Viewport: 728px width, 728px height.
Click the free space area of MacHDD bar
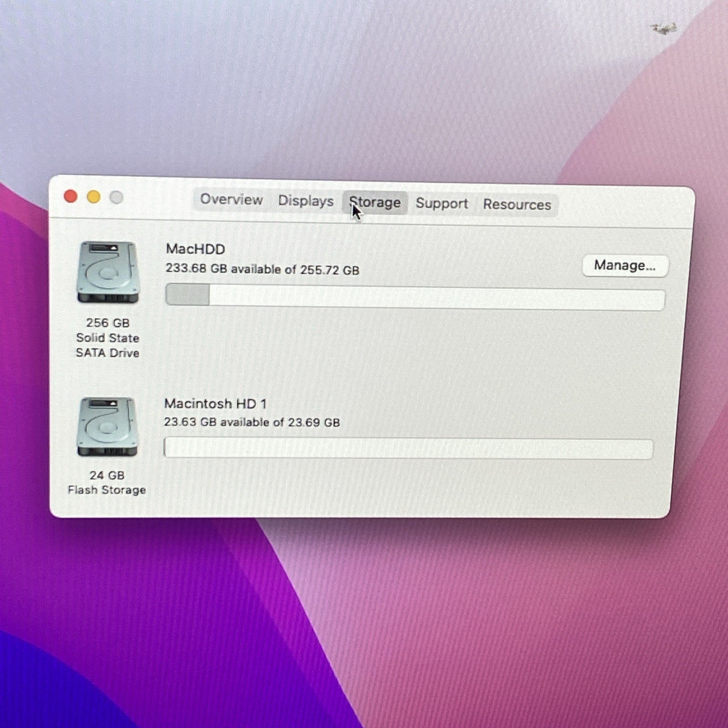436,299
